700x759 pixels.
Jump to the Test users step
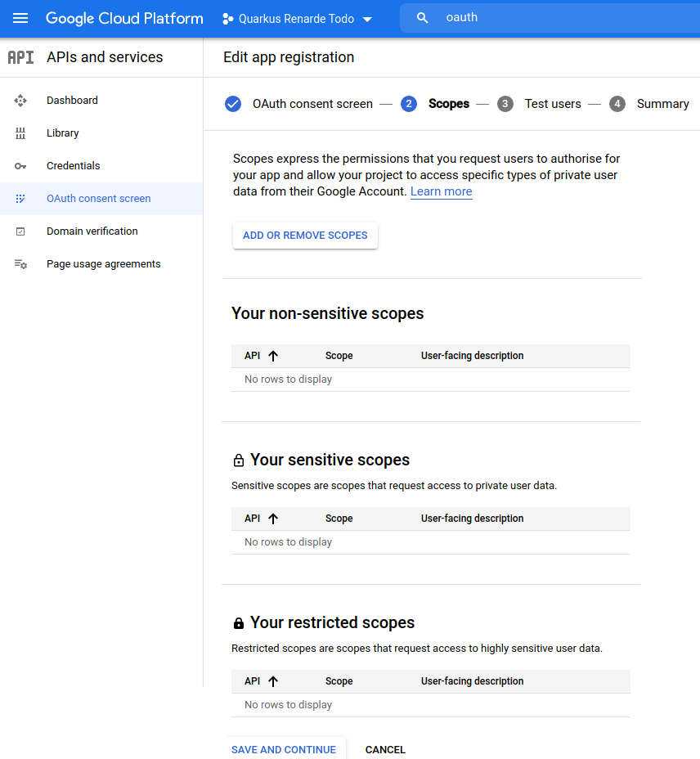(553, 104)
